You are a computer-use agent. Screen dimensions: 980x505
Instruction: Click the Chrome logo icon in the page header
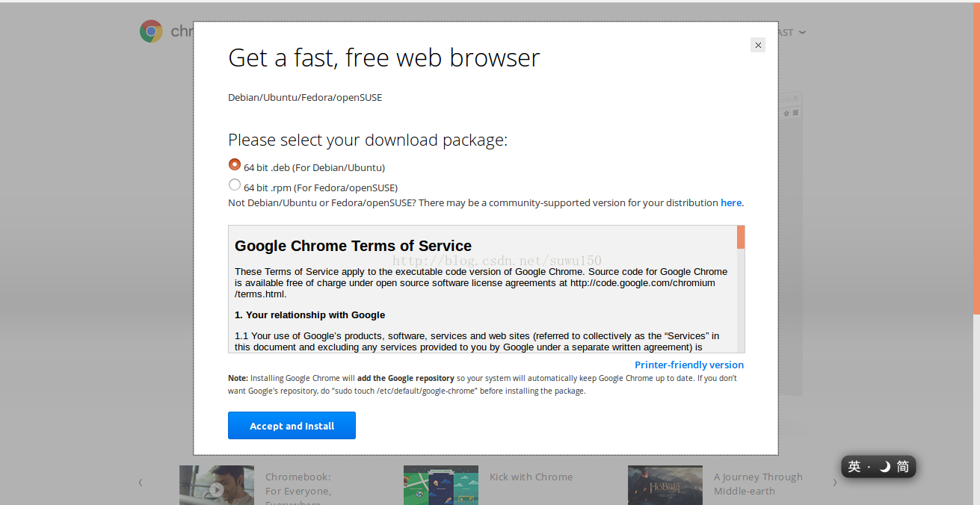151,31
